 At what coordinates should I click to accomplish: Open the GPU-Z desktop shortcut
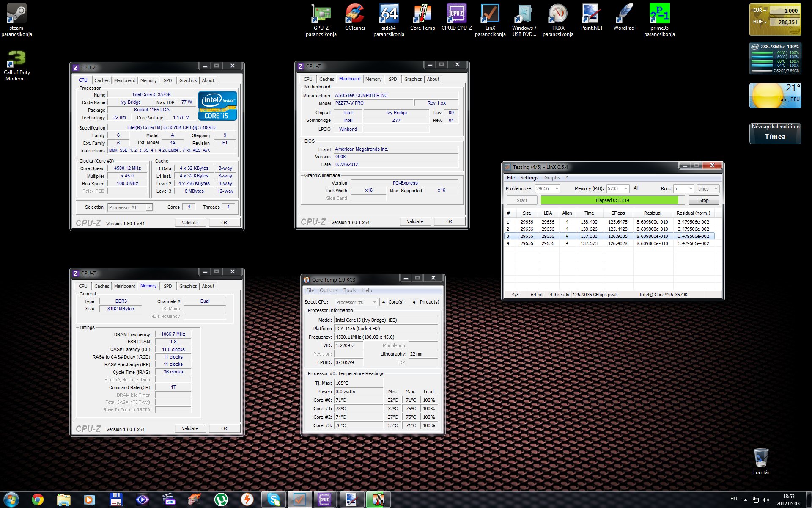321,20
